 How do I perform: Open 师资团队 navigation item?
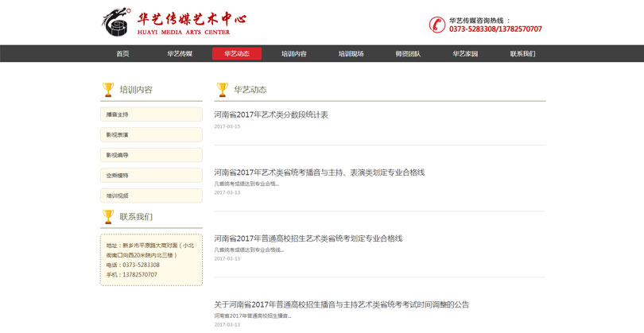pyautogui.click(x=409, y=54)
